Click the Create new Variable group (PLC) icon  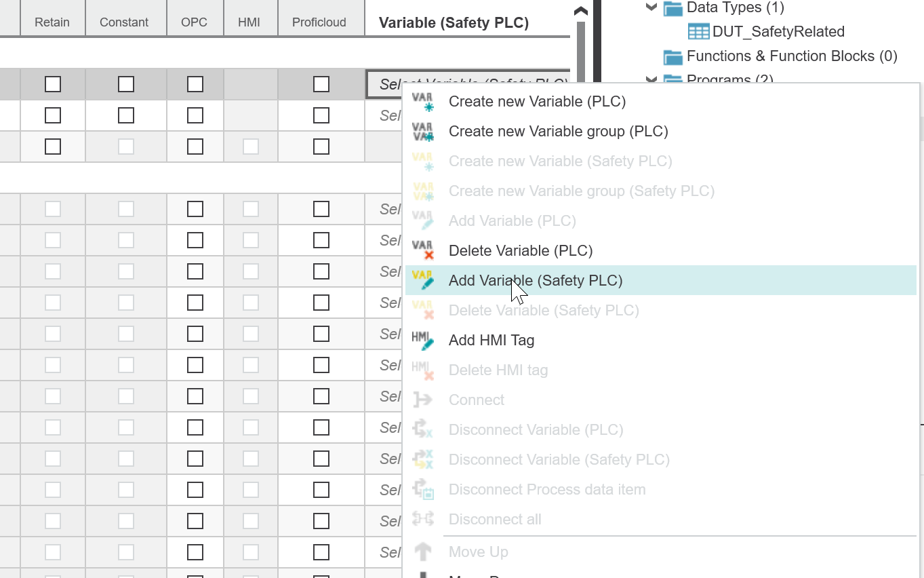click(423, 132)
